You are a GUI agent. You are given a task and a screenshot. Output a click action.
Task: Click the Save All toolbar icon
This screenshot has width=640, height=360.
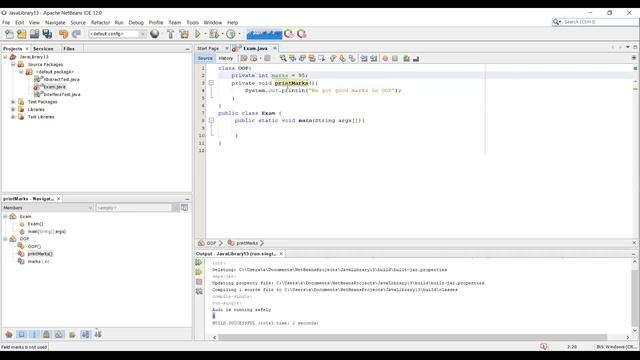[x=47, y=34]
